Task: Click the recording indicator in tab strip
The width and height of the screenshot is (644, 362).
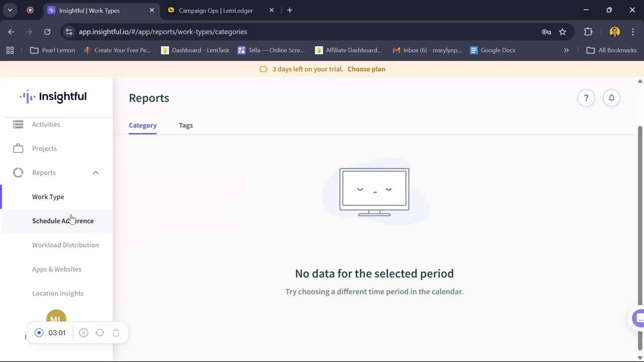Action: [30, 10]
